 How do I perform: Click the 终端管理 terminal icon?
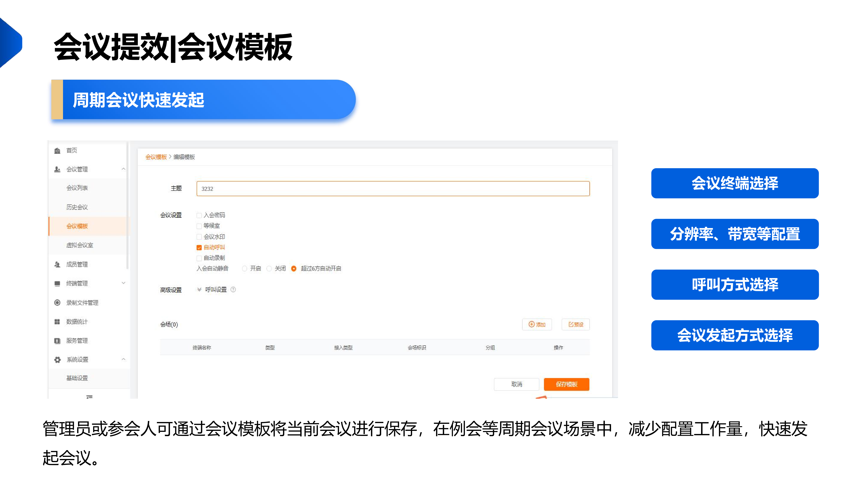57,284
